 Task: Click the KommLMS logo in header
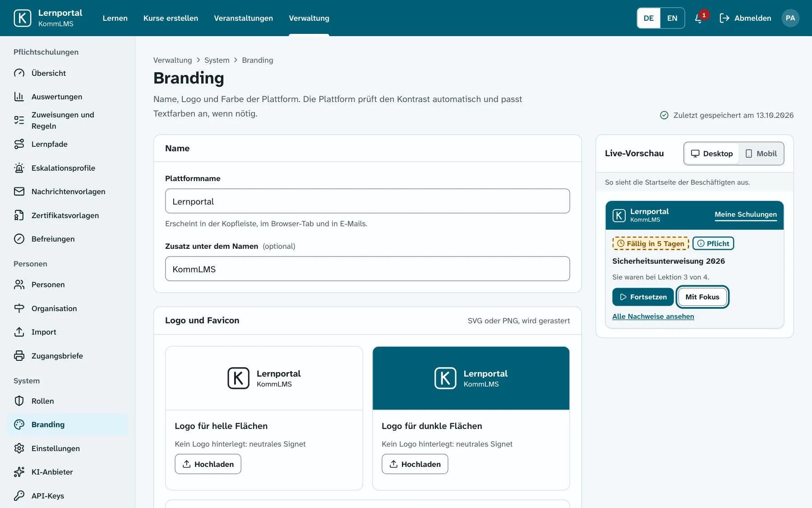[23, 18]
